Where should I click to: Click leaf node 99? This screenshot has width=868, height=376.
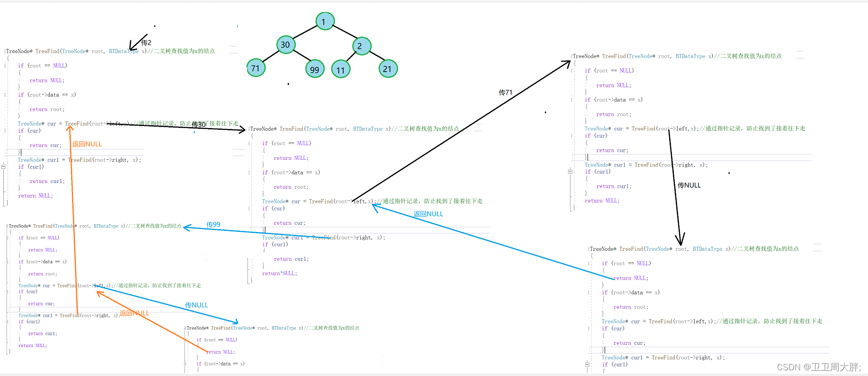[315, 69]
